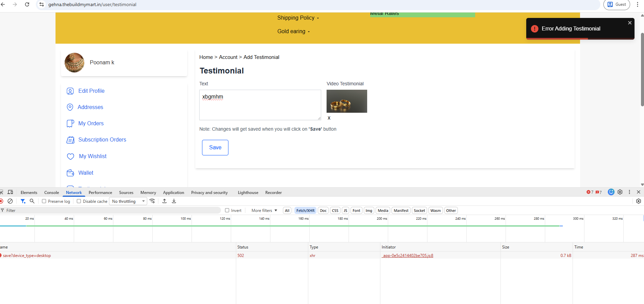Image resolution: width=644 pixels, height=304 pixels.
Task: Toggle the network filter funnel icon
Action: [x=23, y=201]
